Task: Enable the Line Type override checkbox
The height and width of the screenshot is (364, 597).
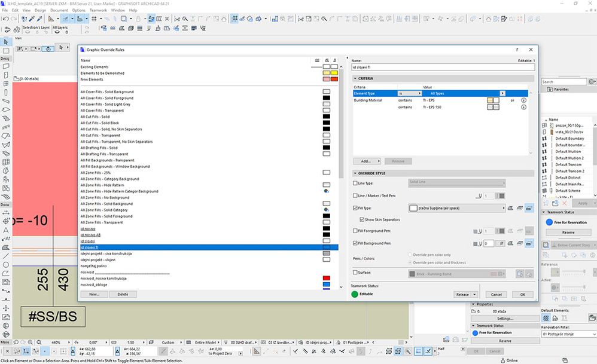Action: click(355, 183)
